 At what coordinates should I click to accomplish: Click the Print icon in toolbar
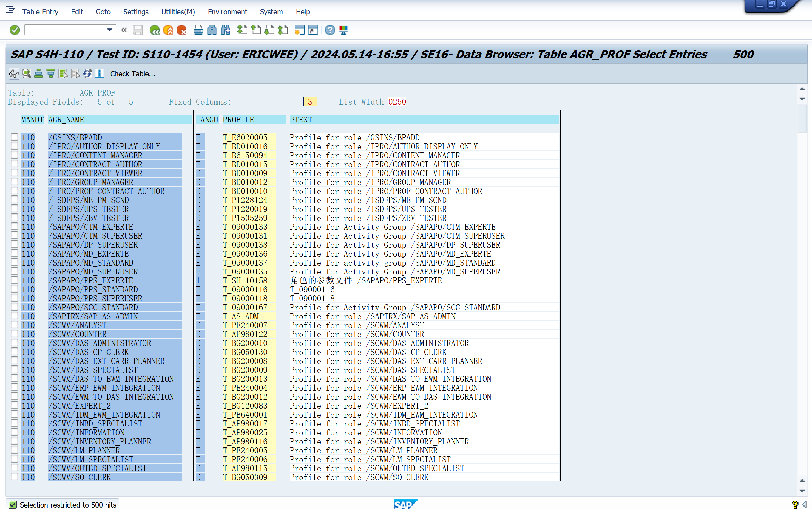[x=198, y=30]
